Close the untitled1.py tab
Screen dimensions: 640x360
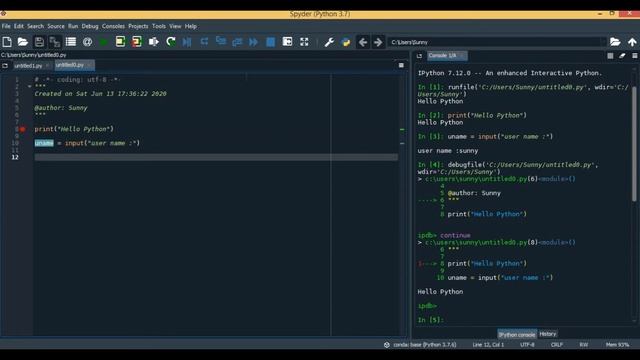pyautogui.click(x=47, y=65)
